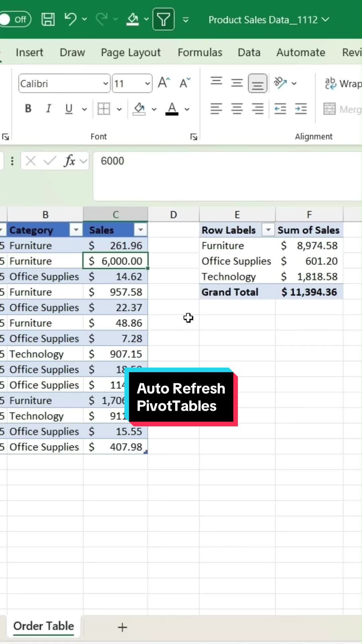Open the font color palette arrow
362x644 pixels.
pyautogui.click(x=187, y=109)
